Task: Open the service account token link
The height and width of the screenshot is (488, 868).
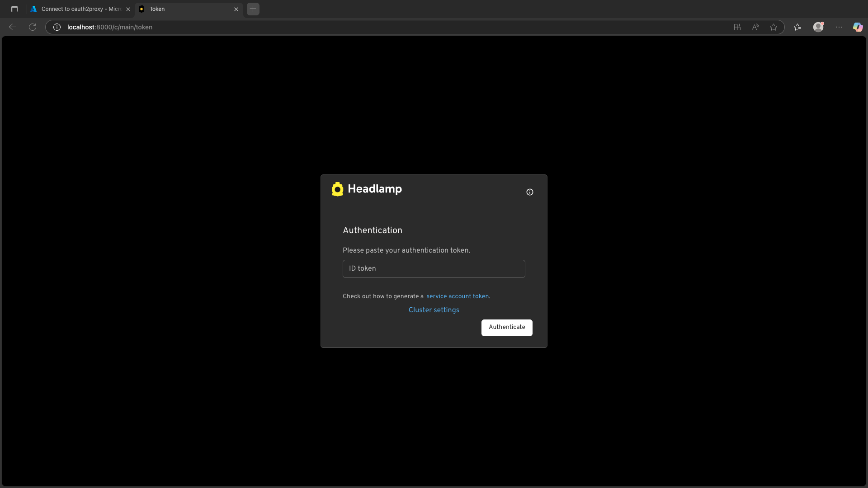Action: pos(458,296)
